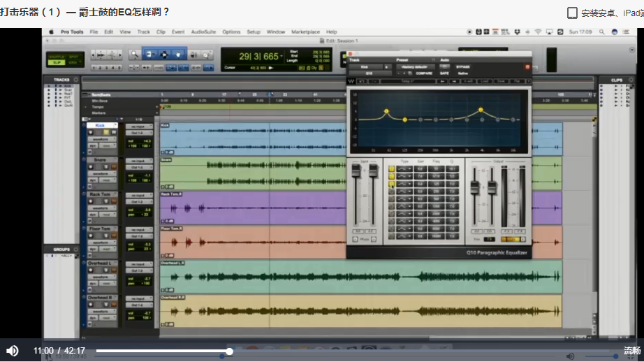Image resolution: width=644 pixels, height=362 pixels.
Task: Open Kick track selector in plugin header
Action: tap(365, 66)
